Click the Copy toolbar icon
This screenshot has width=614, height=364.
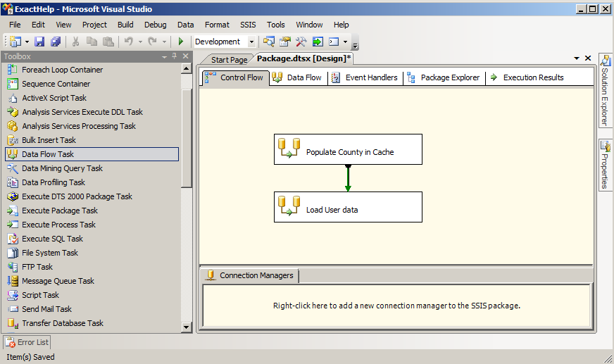pos(92,42)
